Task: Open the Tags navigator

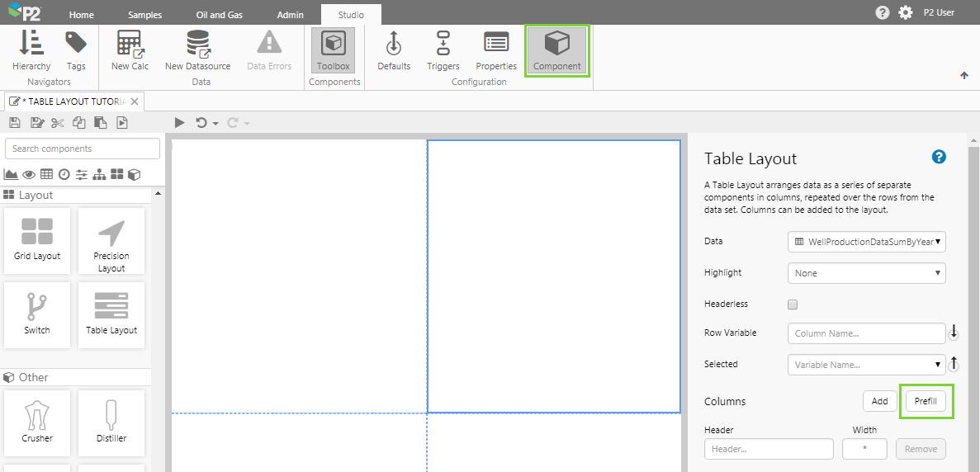Action: [76, 50]
